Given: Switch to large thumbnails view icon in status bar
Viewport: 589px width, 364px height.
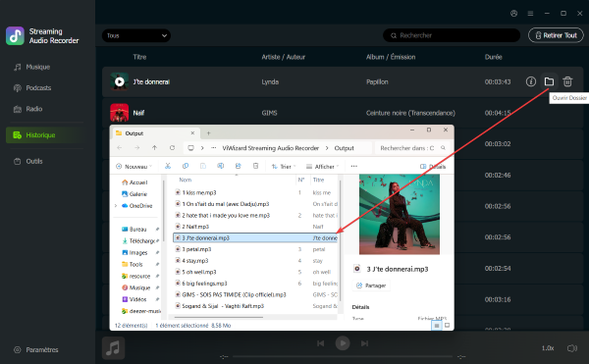Looking at the screenshot, I should pos(447,326).
